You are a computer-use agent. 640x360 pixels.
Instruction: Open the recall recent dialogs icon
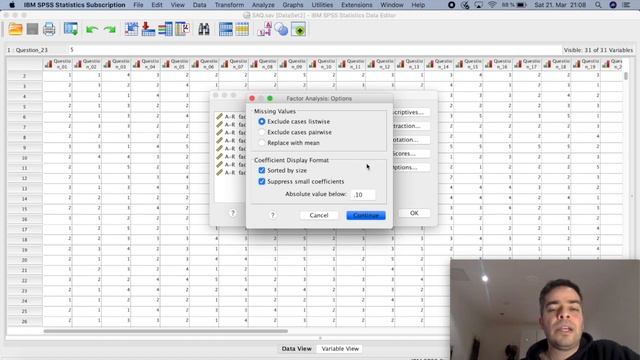71,29
